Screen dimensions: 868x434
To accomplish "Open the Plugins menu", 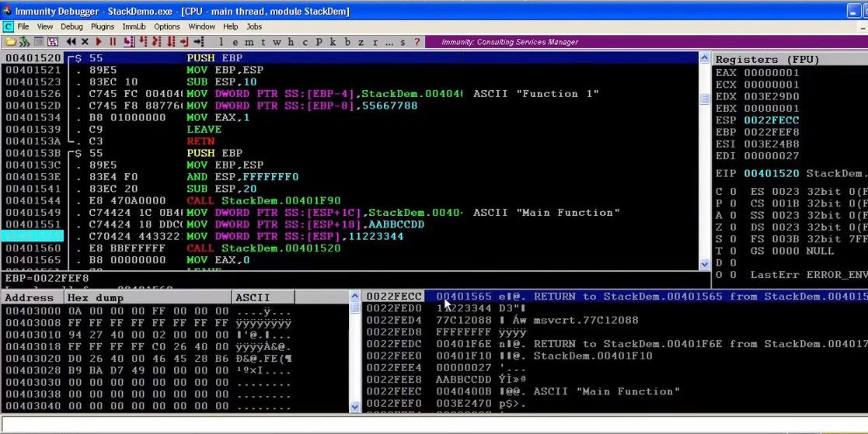I will [103, 26].
